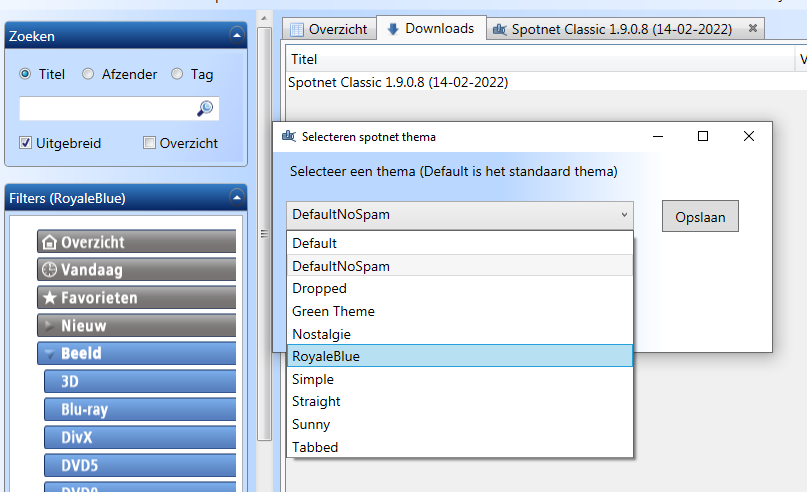Expand the Nieuw filter category
807x492 pixels.
(x=49, y=325)
